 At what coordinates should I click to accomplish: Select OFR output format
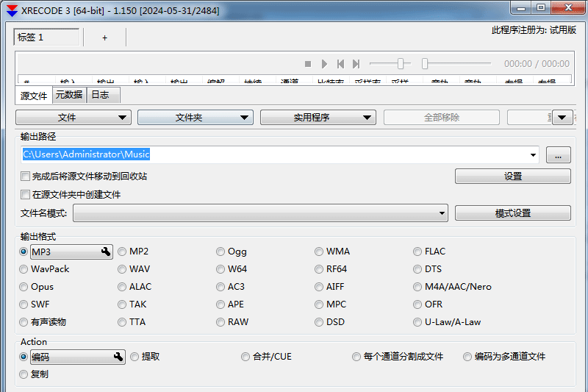point(417,304)
